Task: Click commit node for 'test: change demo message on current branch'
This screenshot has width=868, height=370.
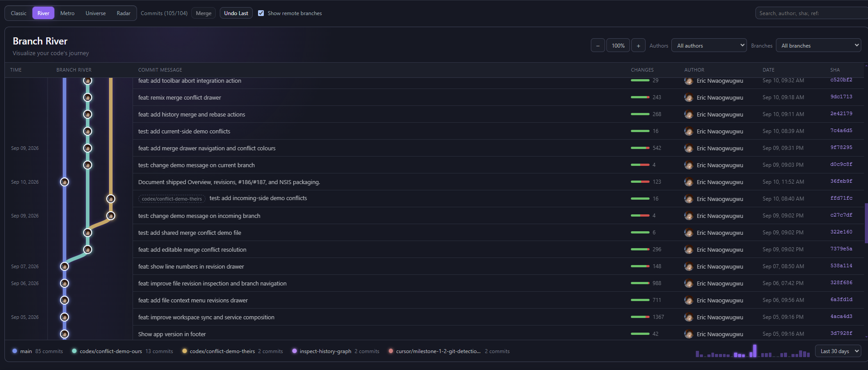Action: tap(88, 165)
